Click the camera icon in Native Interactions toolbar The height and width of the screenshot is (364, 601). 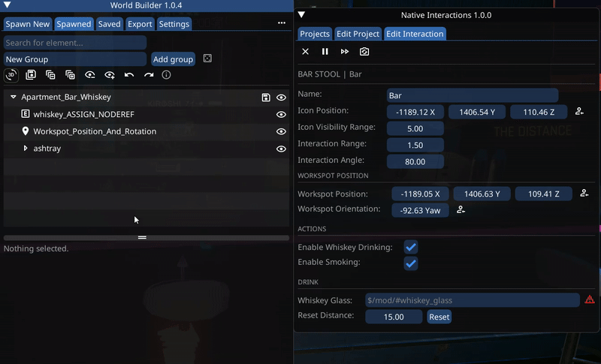click(x=364, y=52)
